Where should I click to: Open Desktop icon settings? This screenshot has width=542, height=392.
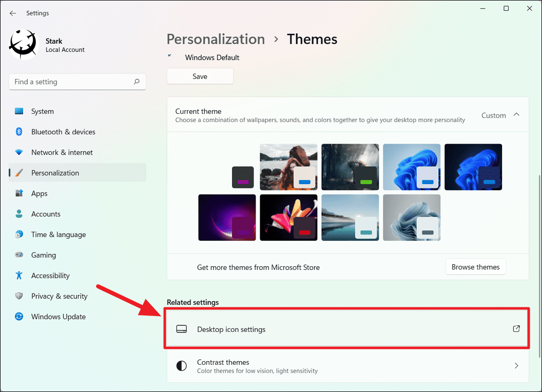(x=348, y=329)
